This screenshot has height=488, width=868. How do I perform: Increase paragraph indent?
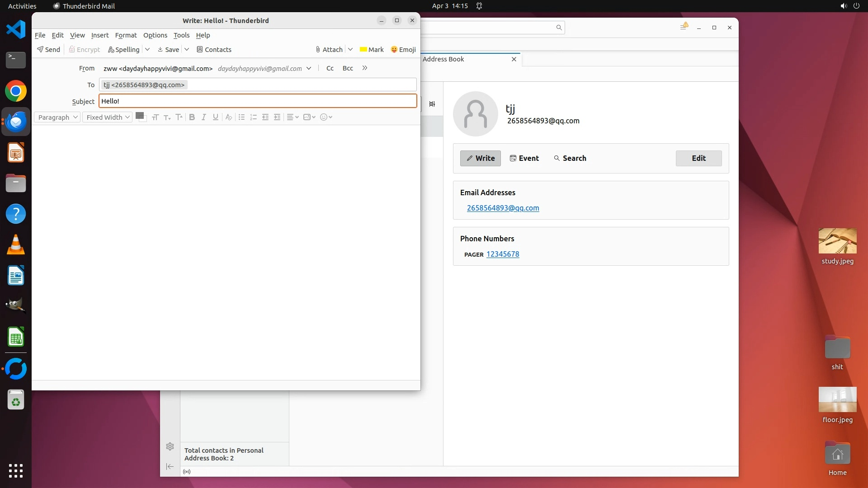coord(277,117)
